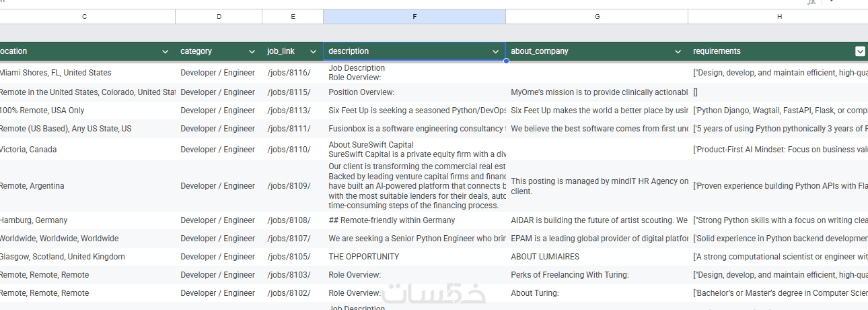
Task: Open the description column filter dropdown
Action: [x=496, y=51]
